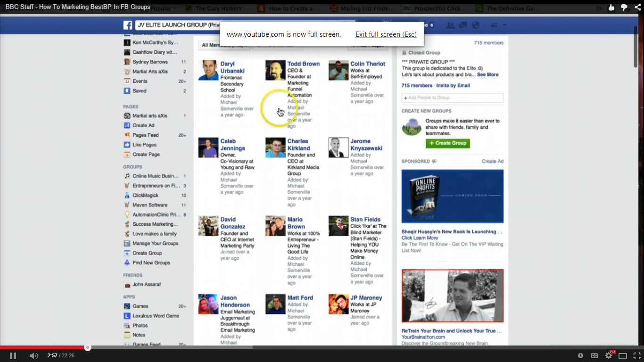
Task: Open the share icon at top right
Action: 637,7
